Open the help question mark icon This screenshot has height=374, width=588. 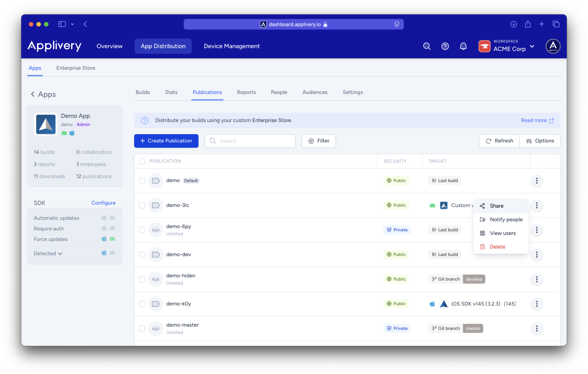tap(445, 46)
